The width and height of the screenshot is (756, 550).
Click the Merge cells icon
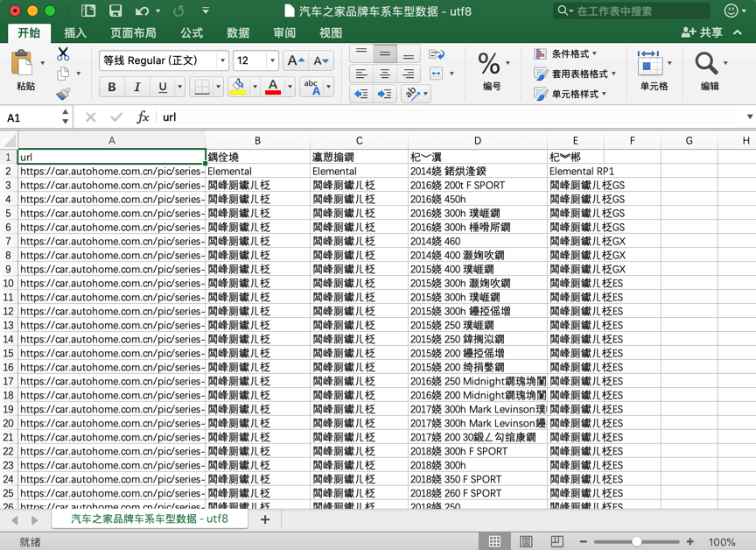436,74
